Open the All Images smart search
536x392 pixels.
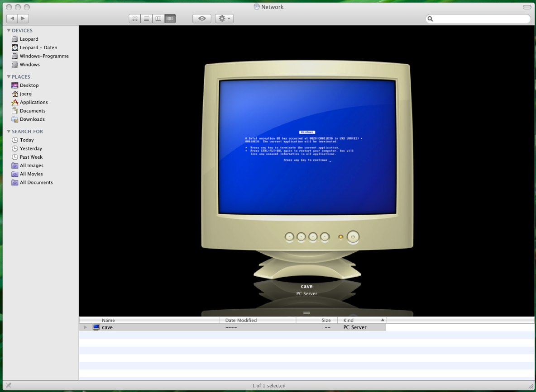[31, 165]
